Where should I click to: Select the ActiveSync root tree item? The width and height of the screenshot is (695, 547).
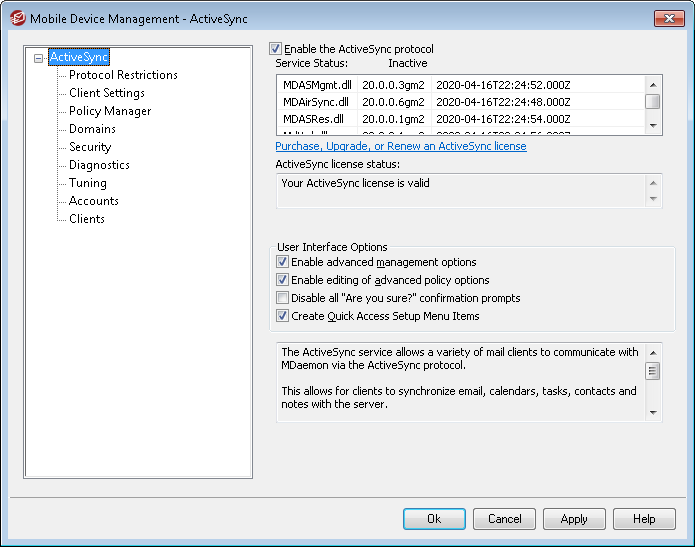click(78, 57)
